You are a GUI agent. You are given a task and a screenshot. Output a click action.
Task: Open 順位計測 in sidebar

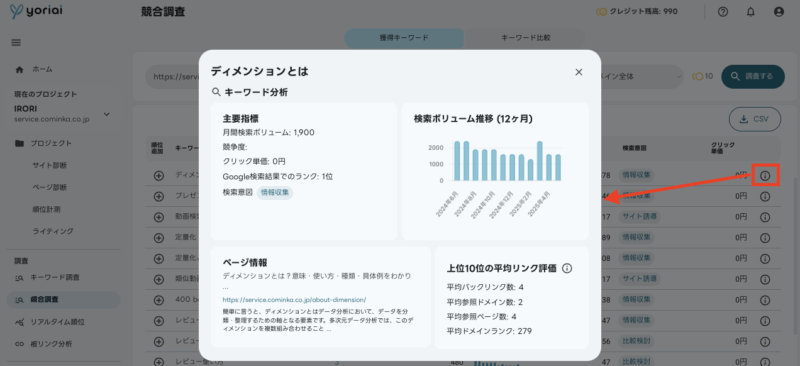pos(46,209)
